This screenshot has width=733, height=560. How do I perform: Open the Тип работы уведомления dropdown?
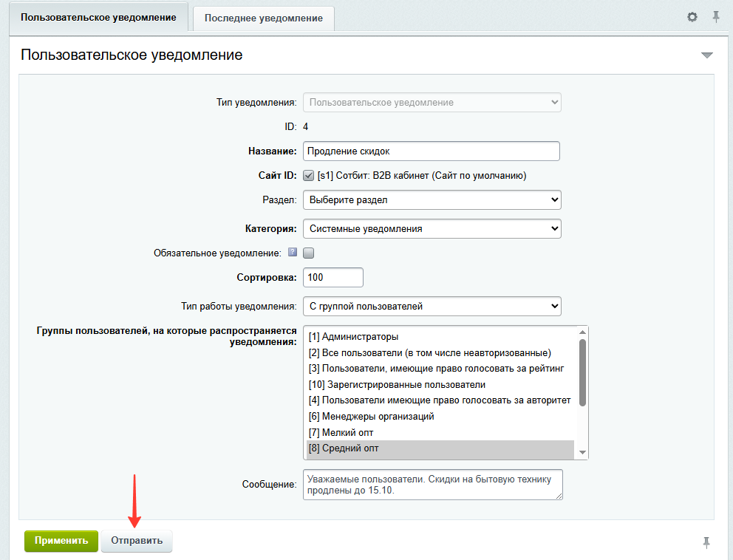432,307
